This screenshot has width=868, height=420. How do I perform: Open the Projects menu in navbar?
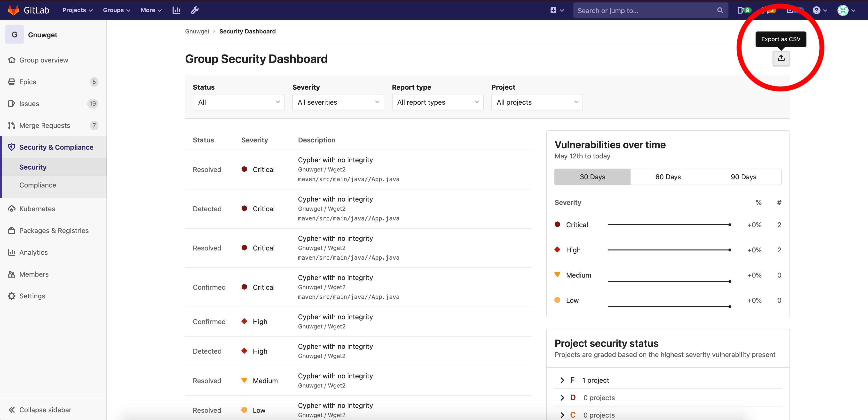(77, 10)
